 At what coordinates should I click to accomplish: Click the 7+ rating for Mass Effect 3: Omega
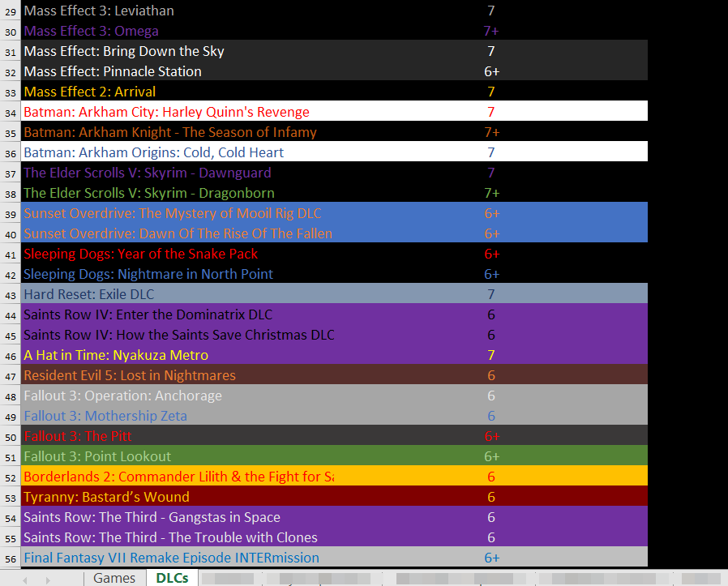tap(491, 31)
